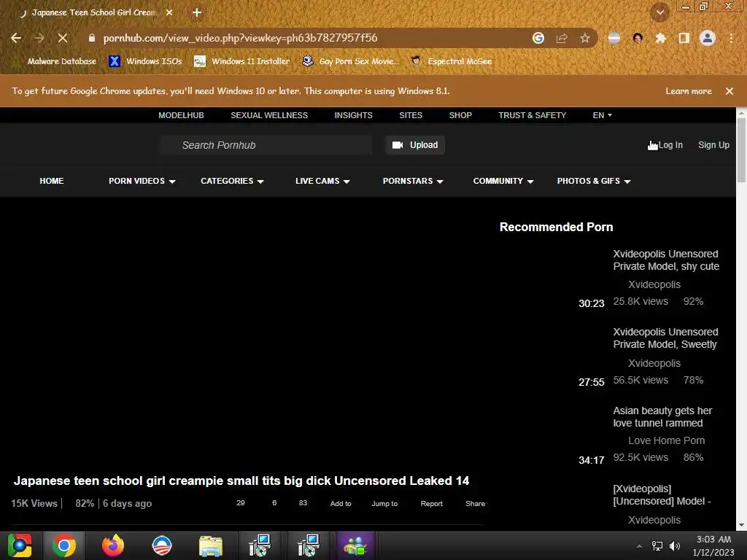
Task: Open the Espectral McGee bookmark
Action: coord(451,61)
